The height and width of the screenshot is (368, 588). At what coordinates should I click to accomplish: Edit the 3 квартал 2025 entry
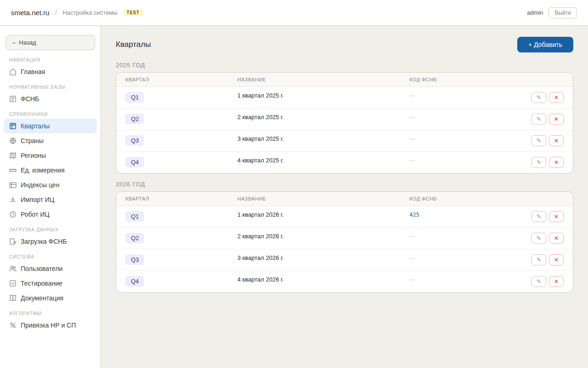[538, 141]
